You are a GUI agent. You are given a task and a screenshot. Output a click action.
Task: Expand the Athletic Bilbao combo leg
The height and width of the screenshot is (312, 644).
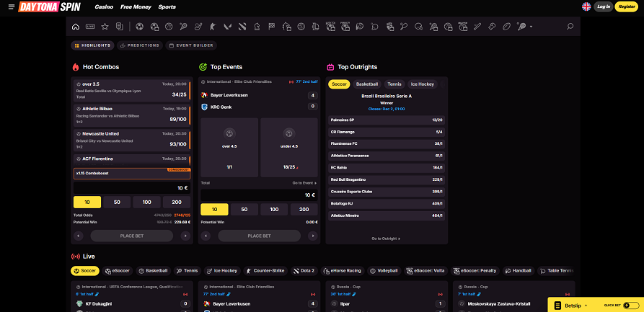pyautogui.click(x=132, y=115)
